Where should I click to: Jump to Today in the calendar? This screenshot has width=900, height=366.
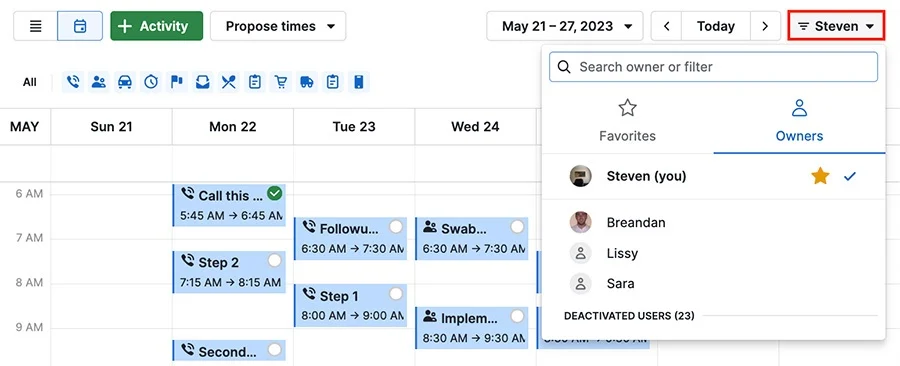tap(716, 26)
